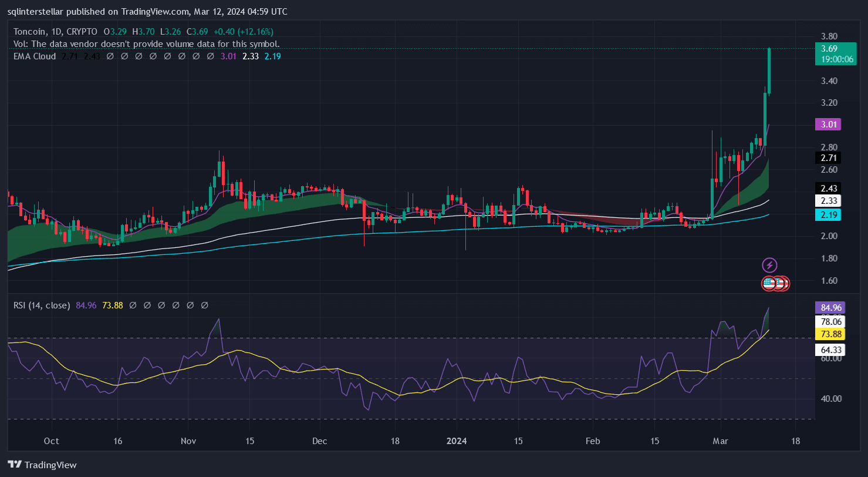This screenshot has width=868, height=477.
Task: Open the leftmost US flag economic event
Action: [769, 284]
